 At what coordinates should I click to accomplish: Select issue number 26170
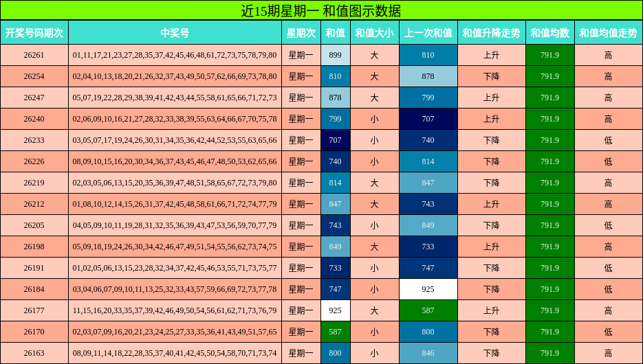coord(34,332)
